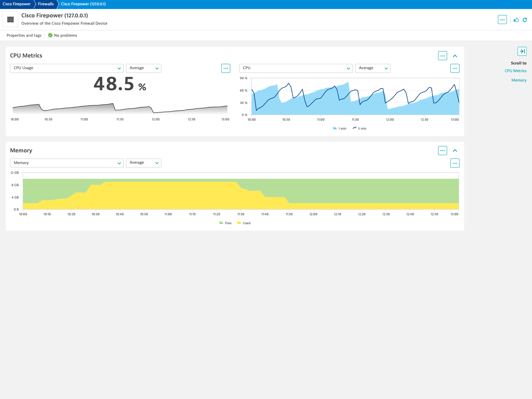Click the Scroll to label

[519, 63]
